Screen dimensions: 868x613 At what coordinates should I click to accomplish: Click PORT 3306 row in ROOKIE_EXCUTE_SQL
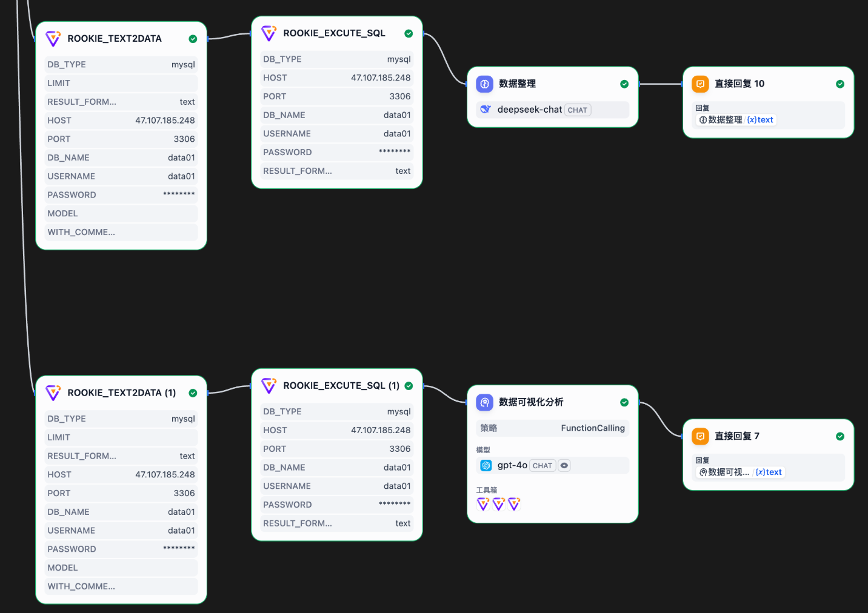click(337, 97)
